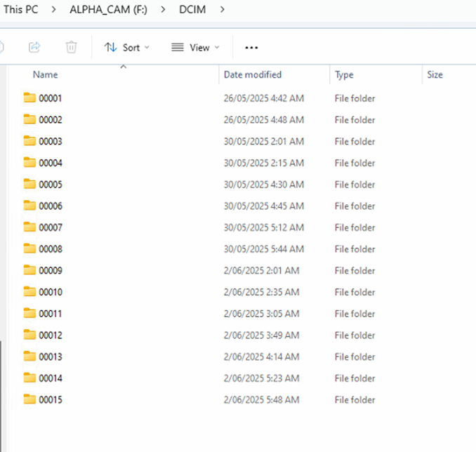Select folder icon of 00013
Viewport: 476px width, 452px height.
coord(29,357)
